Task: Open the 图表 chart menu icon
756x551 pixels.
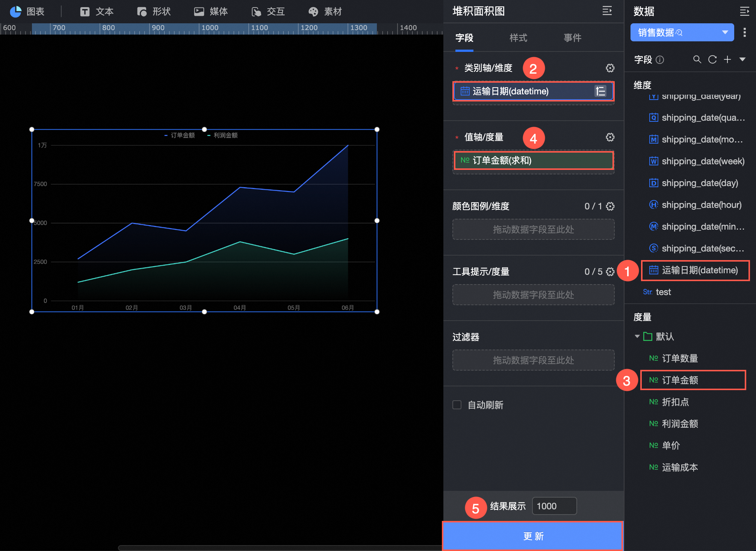Action: (x=16, y=12)
